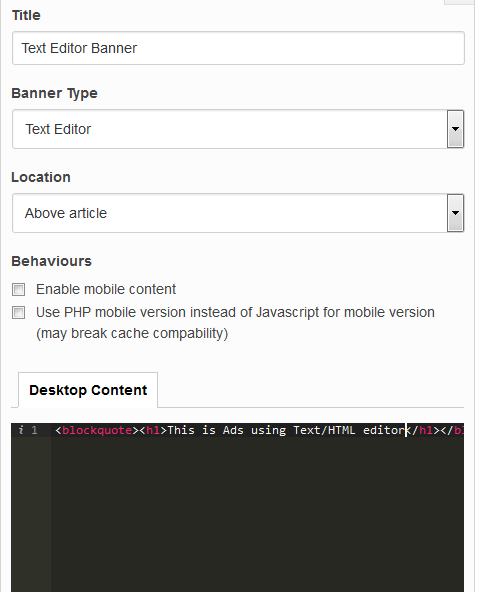Click the Banner Type field label

[54, 93]
